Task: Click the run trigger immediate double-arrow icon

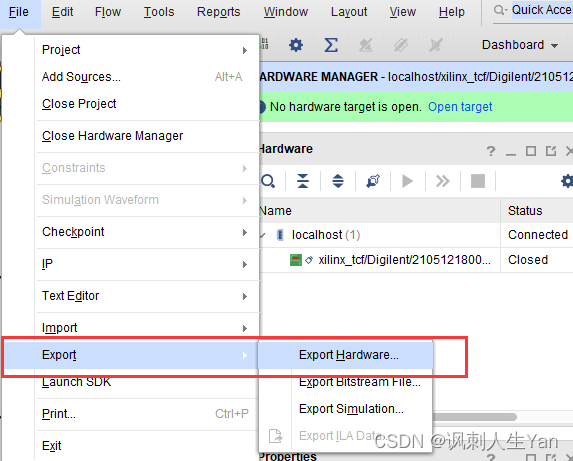Action: click(x=443, y=181)
